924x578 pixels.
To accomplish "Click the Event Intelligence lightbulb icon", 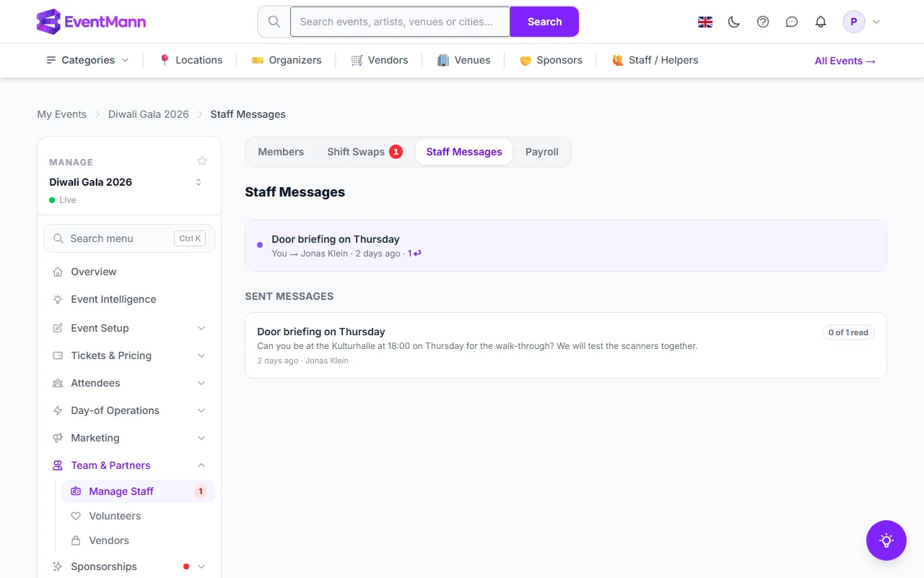I will [58, 299].
